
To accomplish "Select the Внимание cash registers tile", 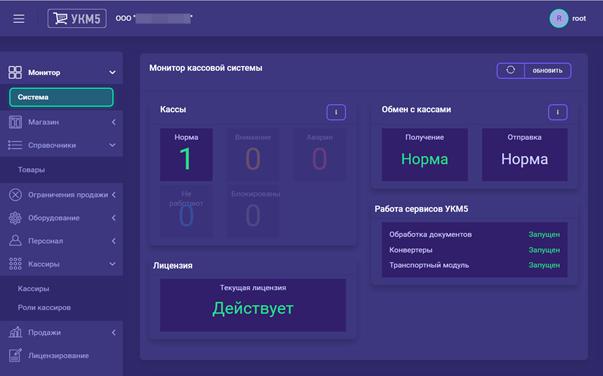I will [253, 155].
